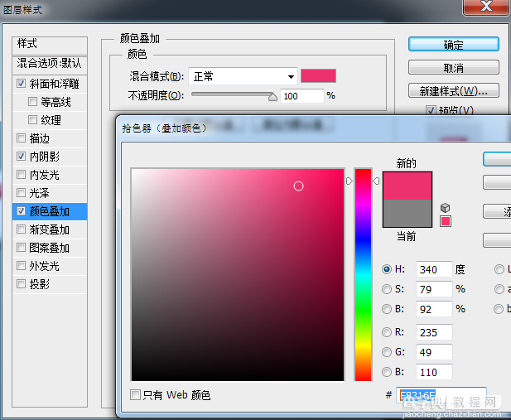Open the 内阴影 settings entry
The width and height of the screenshot is (511, 420).
pos(45,157)
